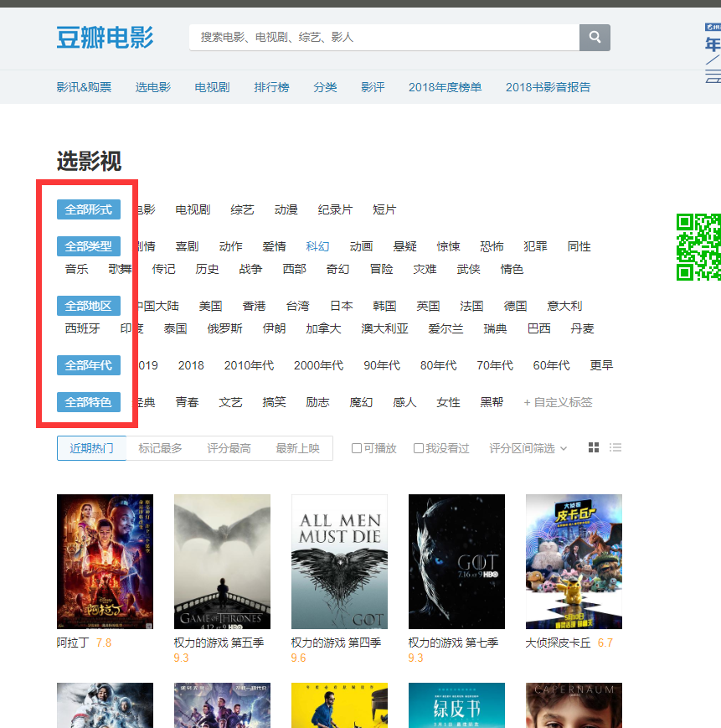Screen dimensions: 721x728
Task: Choose the 科幻 genre tag
Action: pyautogui.click(x=318, y=246)
